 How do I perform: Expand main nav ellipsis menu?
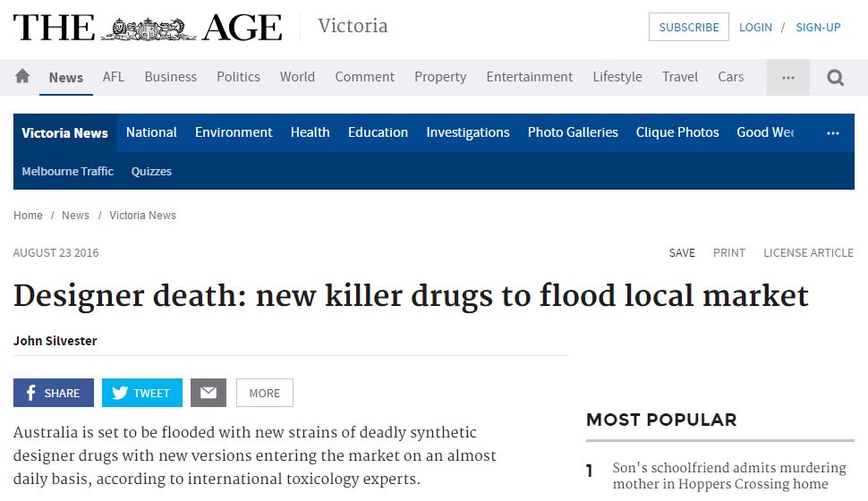pos(788,78)
